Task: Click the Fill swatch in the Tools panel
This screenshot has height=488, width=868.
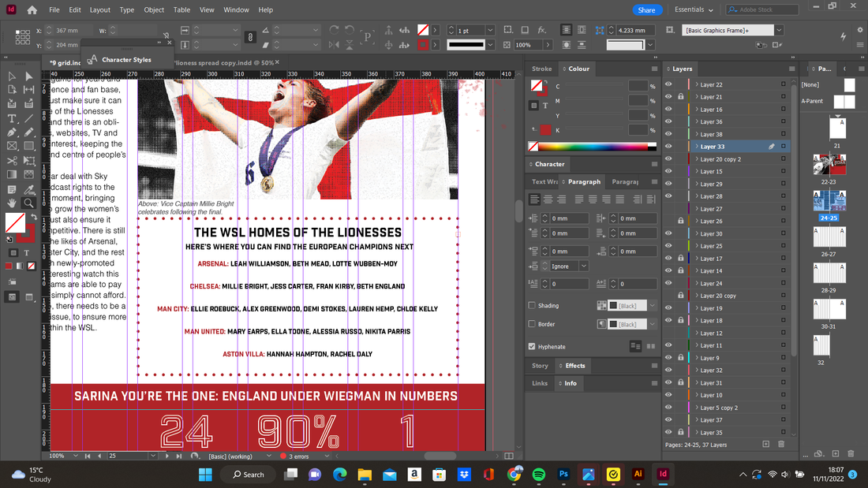Action: 16,223
